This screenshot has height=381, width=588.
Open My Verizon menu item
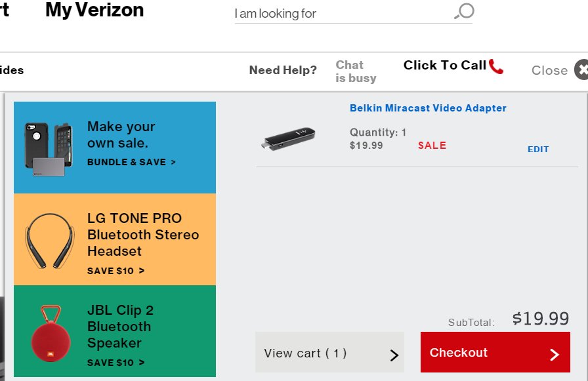tap(94, 10)
